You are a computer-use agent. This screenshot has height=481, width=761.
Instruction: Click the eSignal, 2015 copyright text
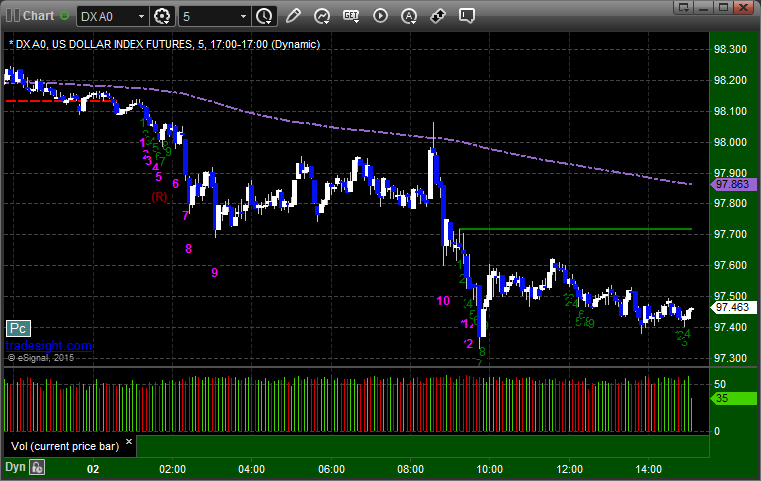click(x=41, y=358)
